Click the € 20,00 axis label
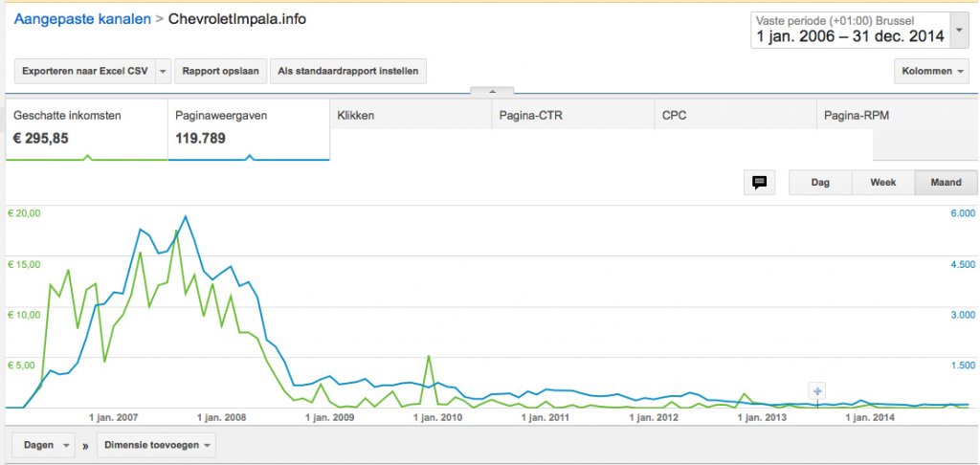Image resolution: width=980 pixels, height=465 pixels. pos(24,213)
